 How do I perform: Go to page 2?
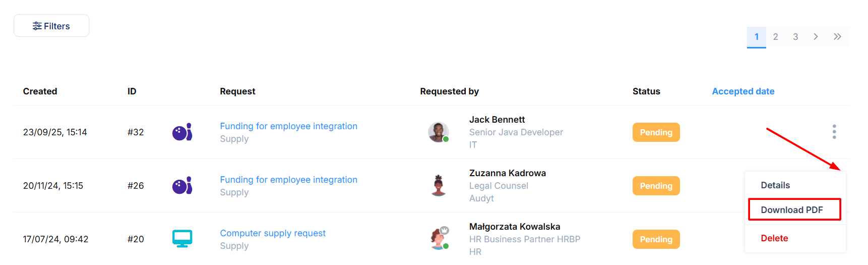[776, 37]
